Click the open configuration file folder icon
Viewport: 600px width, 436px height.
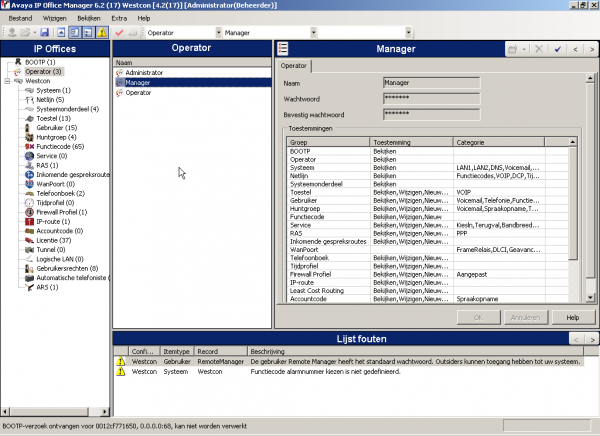pyautogui.click(x=25, y=33)
